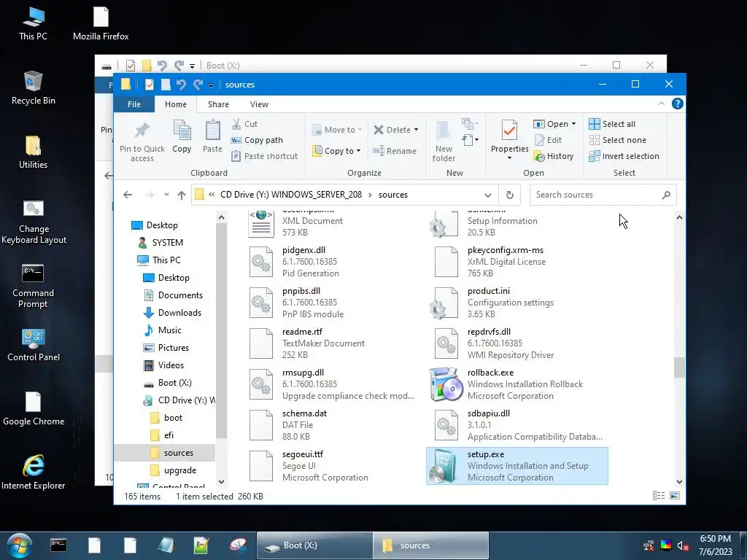Viewport: 747px width, 560px height.
Task: Expand the Open dropdown arrow
Action: (573, 124)
